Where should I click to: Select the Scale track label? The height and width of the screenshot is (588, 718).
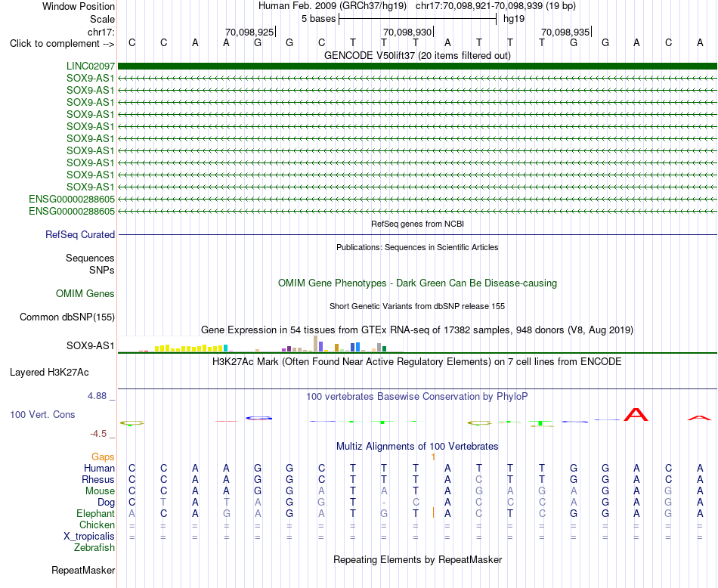[102, 19]
